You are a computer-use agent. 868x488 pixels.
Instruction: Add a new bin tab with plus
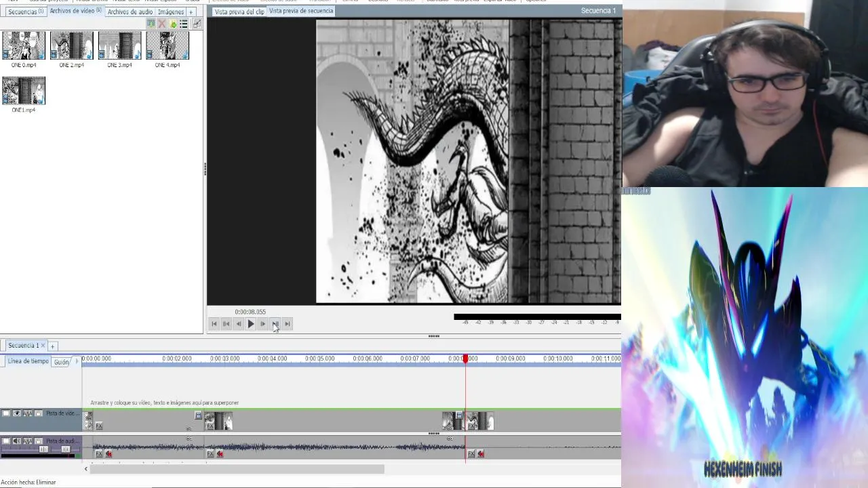(191, 12)
